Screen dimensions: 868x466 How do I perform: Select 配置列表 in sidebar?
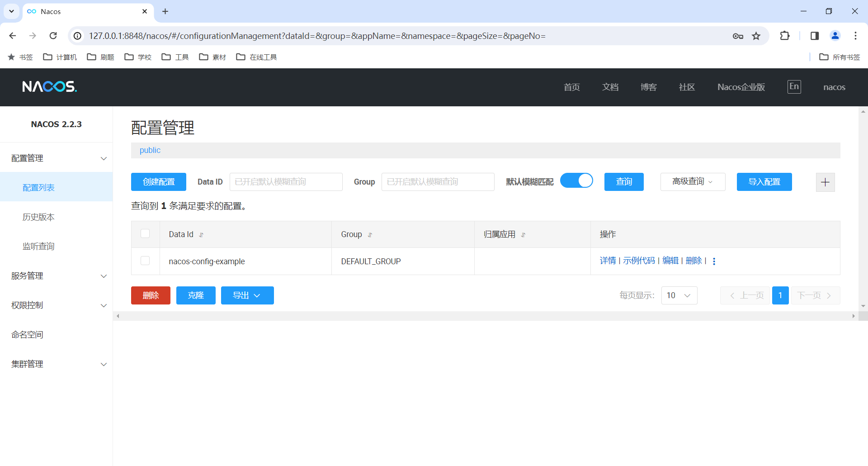pyautogui.click(x=57, y=187)
